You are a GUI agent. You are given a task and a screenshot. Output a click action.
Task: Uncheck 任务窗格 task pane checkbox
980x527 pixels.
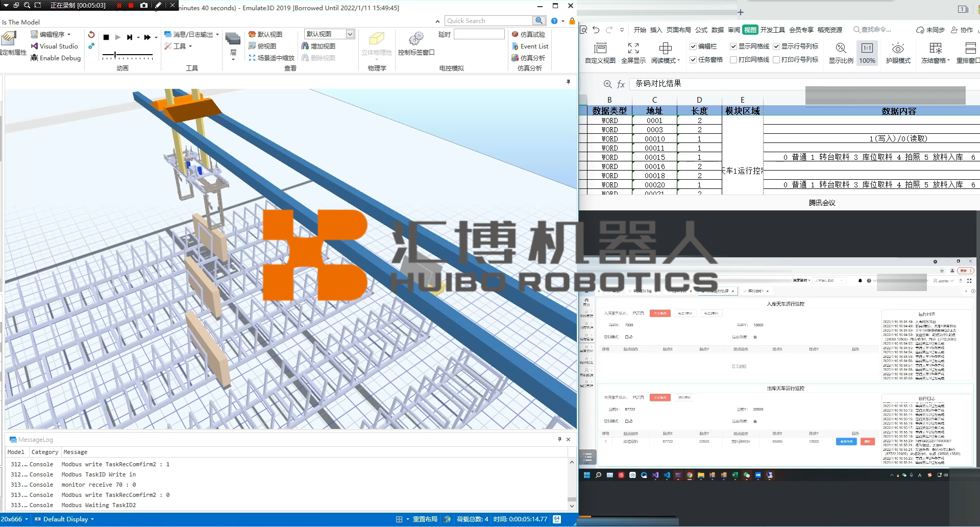coord(693,60)
